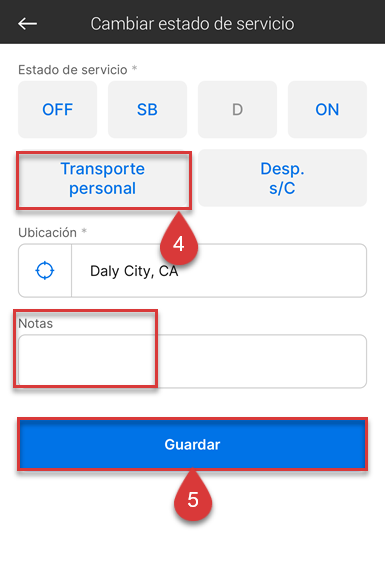Save changes with the Guardar button
385x579 pixels.
point(192,445)
